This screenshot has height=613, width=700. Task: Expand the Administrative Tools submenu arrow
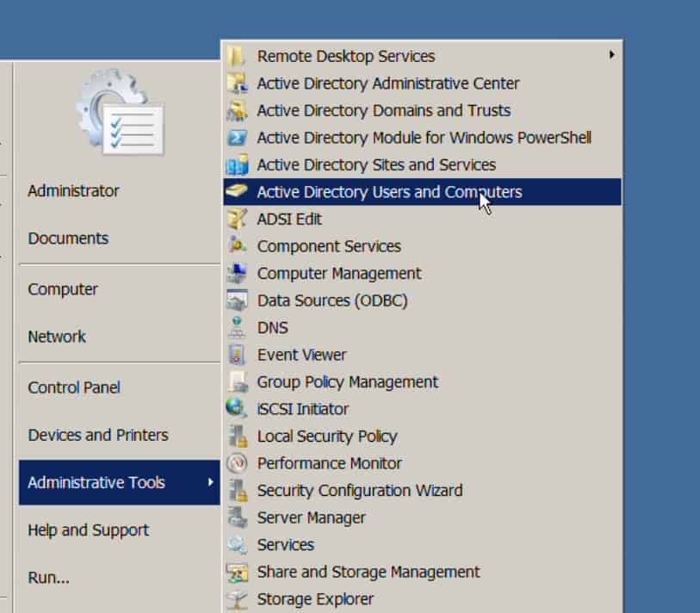210,482
